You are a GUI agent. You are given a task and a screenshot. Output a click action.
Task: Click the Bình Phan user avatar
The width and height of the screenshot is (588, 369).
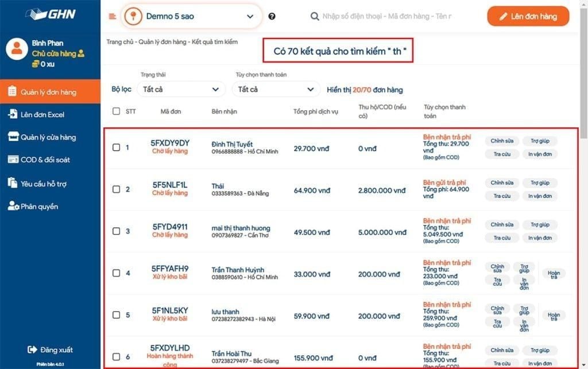click(17, 49)
